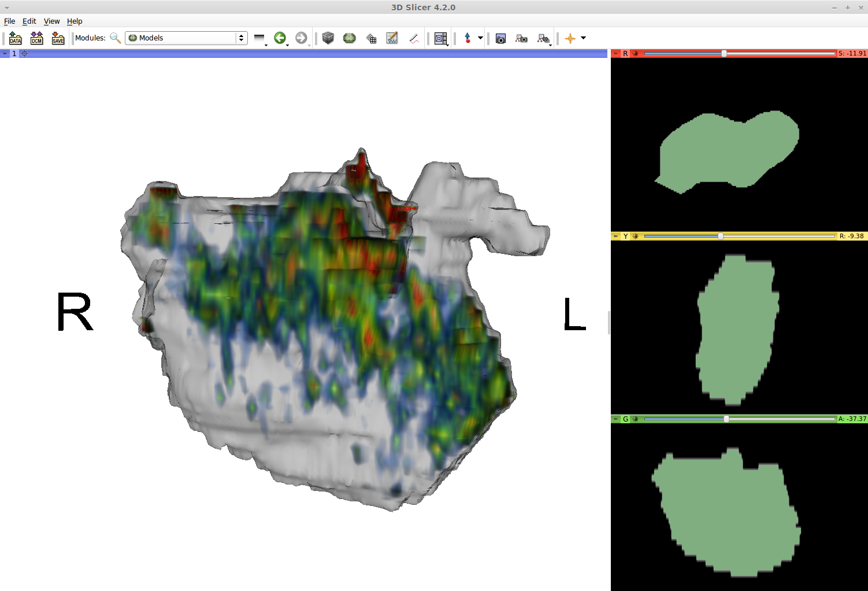Expand the view layout selection menu
This screenshot has height=591, width=868.
441,38
